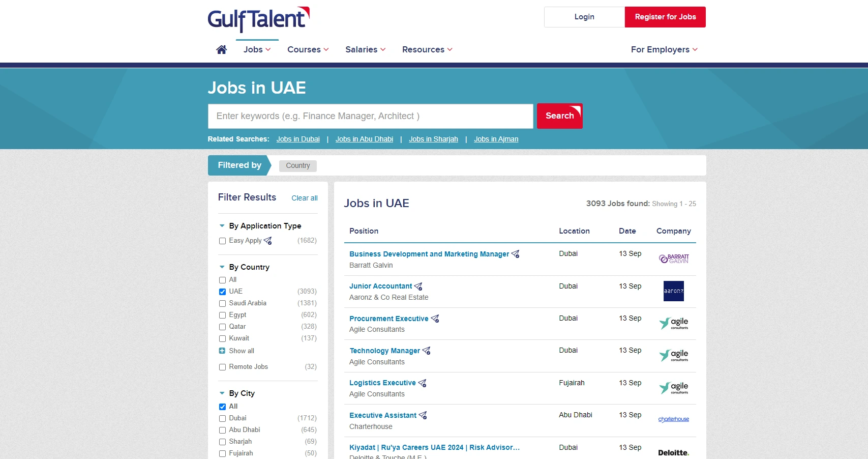This screenshot has width=868, height=459.
Task: Click the plus icon next to Show all
Action: click(x=222, y=351)
